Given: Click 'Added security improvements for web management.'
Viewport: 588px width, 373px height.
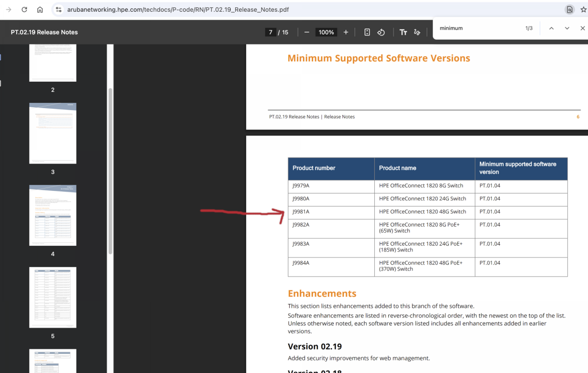Looking at the screenshot, I should click(359, 358).
